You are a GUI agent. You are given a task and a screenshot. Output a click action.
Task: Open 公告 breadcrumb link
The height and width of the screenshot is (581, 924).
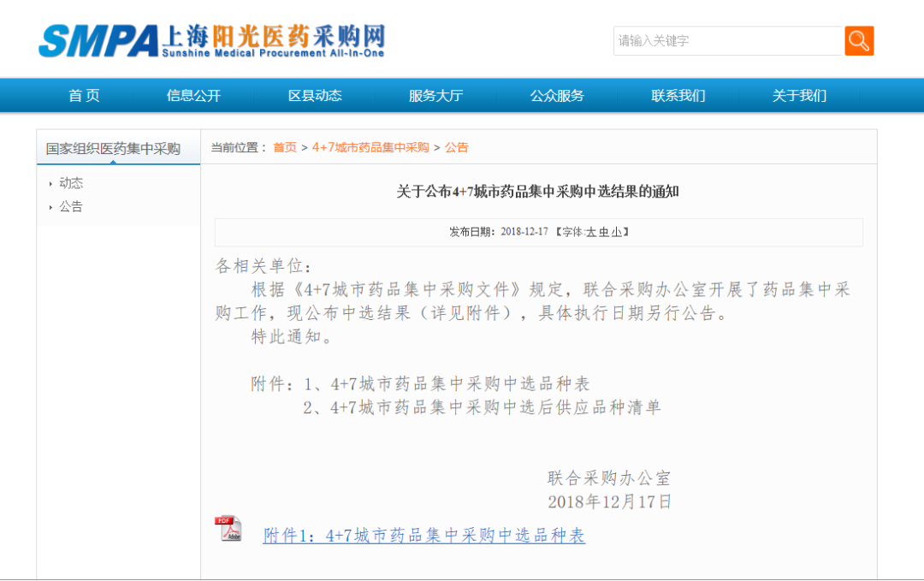point(456,147)
